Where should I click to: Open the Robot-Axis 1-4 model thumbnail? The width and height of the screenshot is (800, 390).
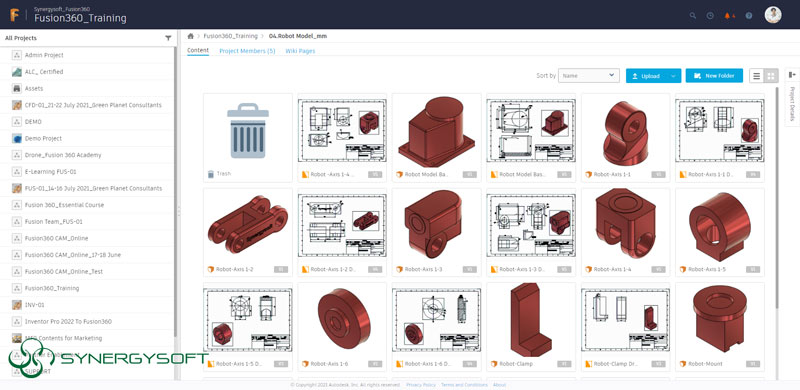[x=626, y=225]
